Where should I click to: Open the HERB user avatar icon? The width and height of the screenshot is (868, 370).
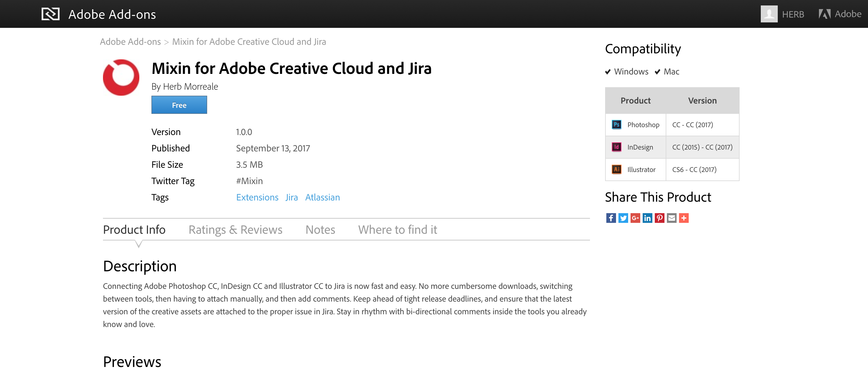pyautogui.click(x=769, y=14)
